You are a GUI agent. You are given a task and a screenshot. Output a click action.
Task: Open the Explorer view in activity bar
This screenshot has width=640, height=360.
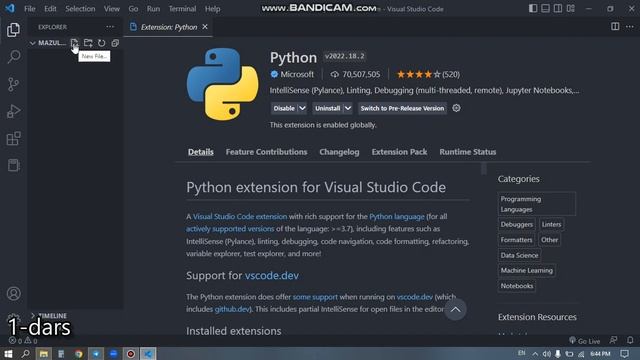tap(13, 30)
